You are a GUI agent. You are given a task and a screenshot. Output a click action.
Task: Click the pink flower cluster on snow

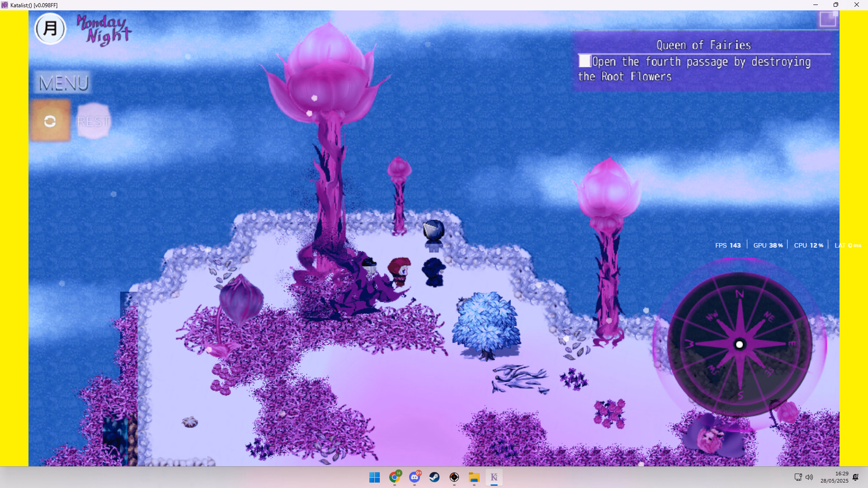609,413
